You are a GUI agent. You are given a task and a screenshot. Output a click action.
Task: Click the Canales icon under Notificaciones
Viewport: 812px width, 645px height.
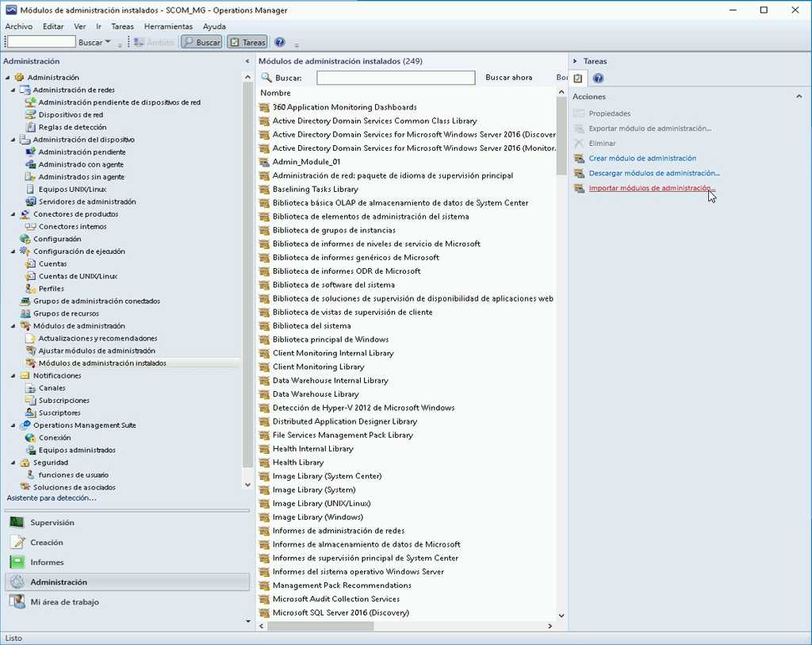31,389
